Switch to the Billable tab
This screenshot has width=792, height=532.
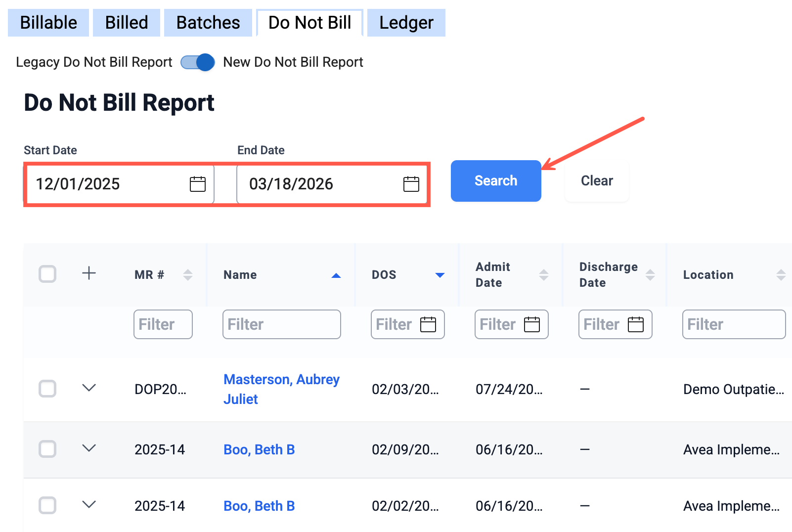(48, 23)
